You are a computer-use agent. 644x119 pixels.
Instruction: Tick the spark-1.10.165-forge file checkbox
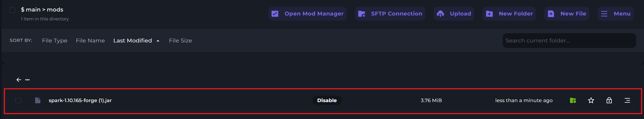pyautogui.click(x=18, y=100)
